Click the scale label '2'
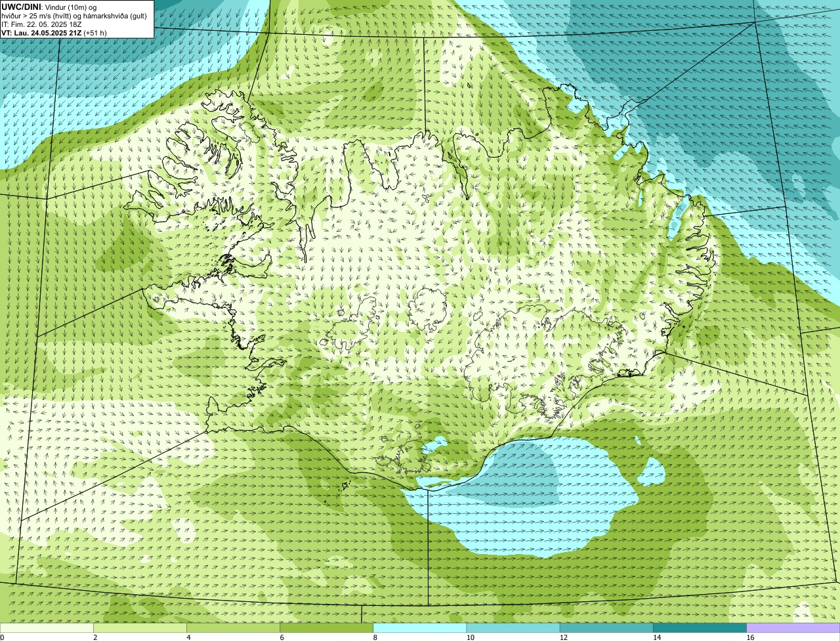The width and height of the screenshot is (840, 642). [x=95, y=637]
